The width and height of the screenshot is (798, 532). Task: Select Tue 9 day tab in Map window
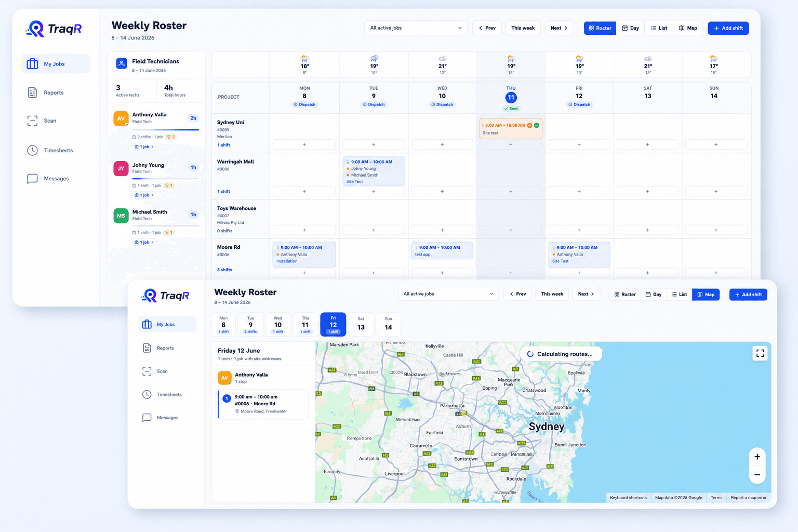(x=250, y=325)
